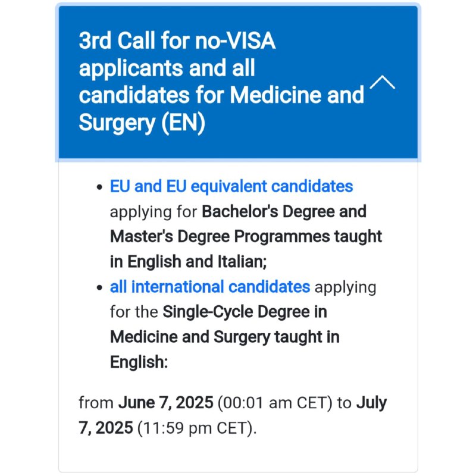Open the 'EU and EU equivalent candidates' link
Viewport: 476px width, 476px height.
click(x=231, y=186)
